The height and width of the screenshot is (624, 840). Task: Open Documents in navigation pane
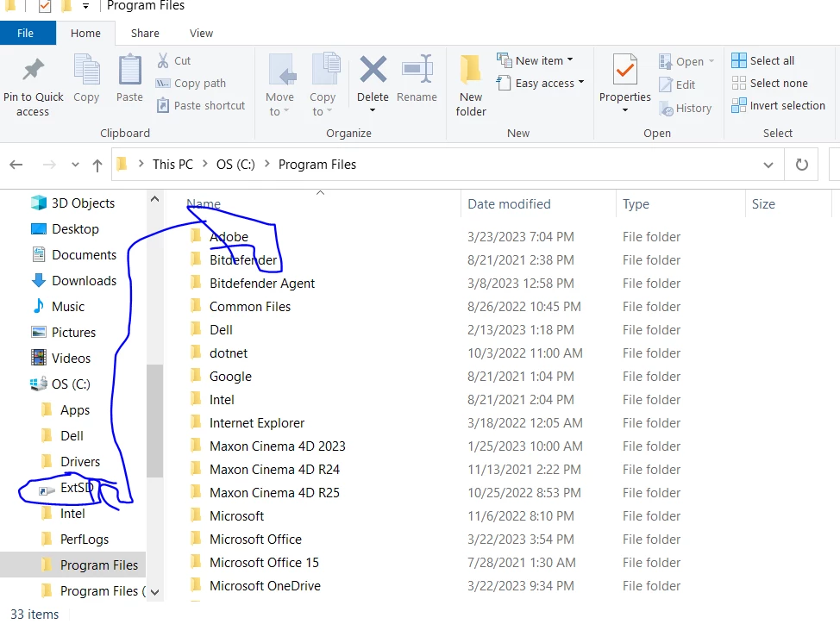click(x=74, y=255)
